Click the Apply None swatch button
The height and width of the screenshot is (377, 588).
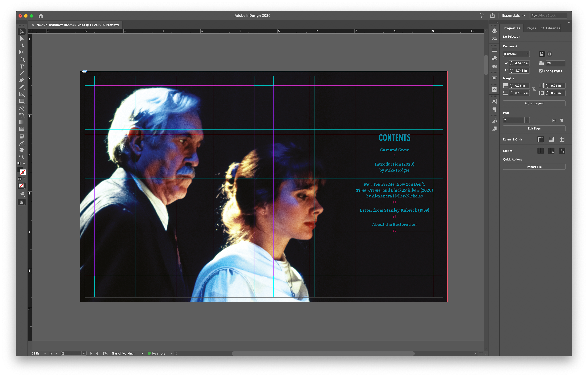pyautogui.click(x=22, y=186)
